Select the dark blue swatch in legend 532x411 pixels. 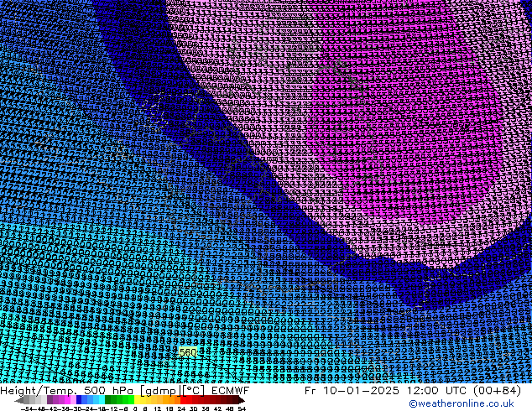tap(79, 399)
